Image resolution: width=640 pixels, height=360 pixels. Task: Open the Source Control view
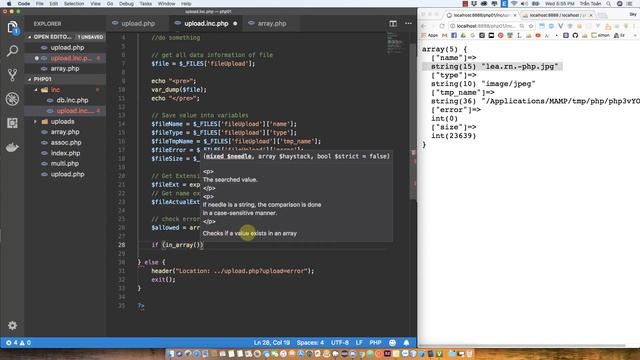click(12, 75)
